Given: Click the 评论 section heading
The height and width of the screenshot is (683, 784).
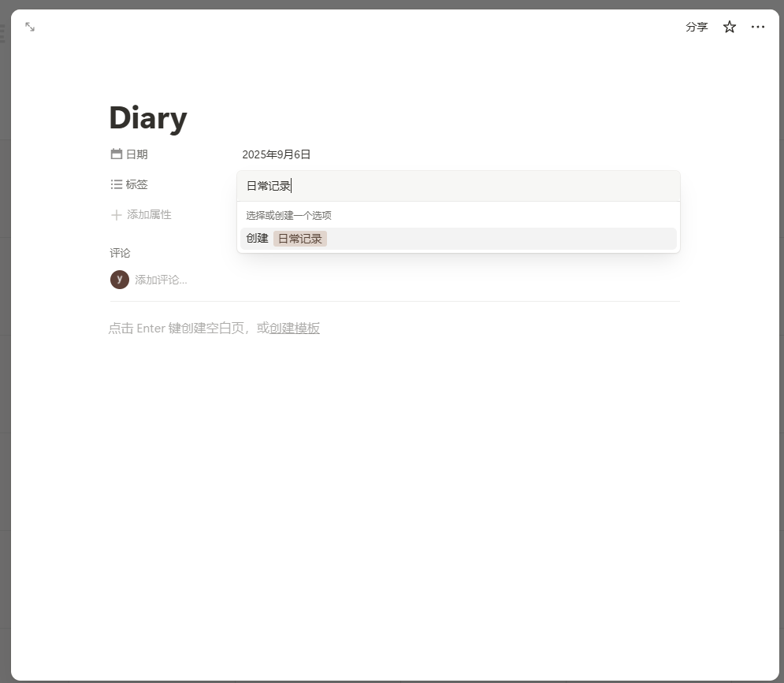Looking at the screenshot, I should tap(120, 253).
